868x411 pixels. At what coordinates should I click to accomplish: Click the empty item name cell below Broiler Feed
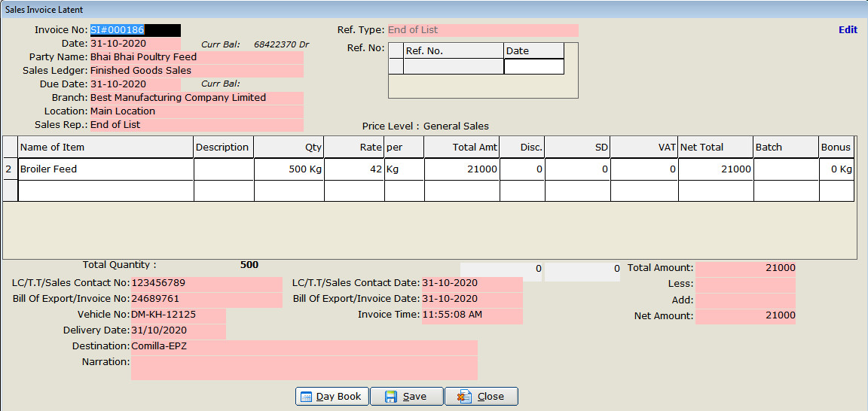coord(105,191)
